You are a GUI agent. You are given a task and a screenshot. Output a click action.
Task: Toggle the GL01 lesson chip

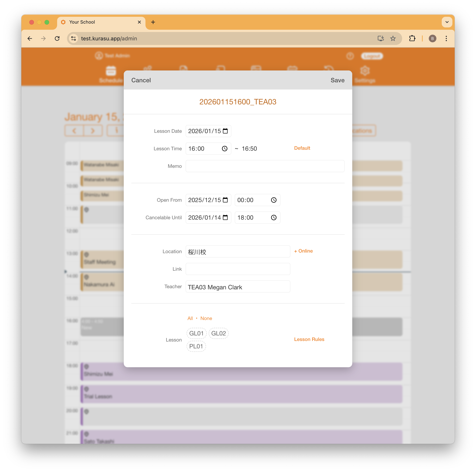196,333
